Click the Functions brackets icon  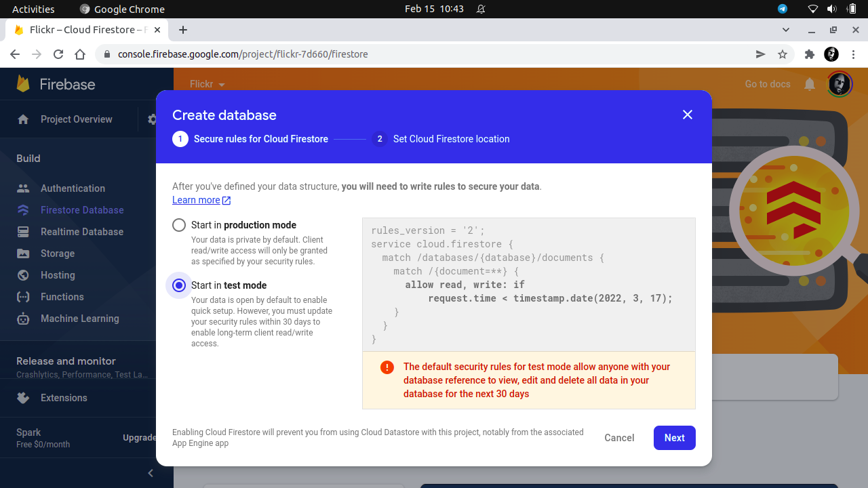(23, 297)
